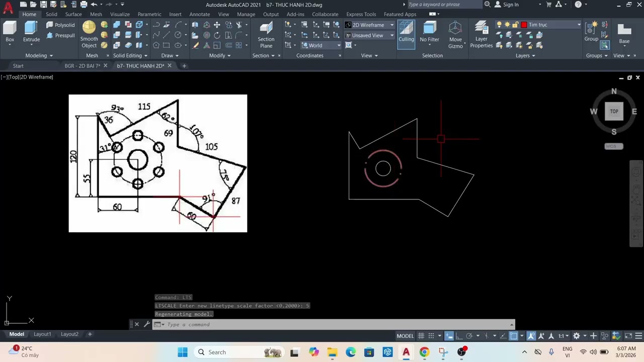644x362 pixels.
Task: Expand the Modeling panel
Action: tap(39, 55)
